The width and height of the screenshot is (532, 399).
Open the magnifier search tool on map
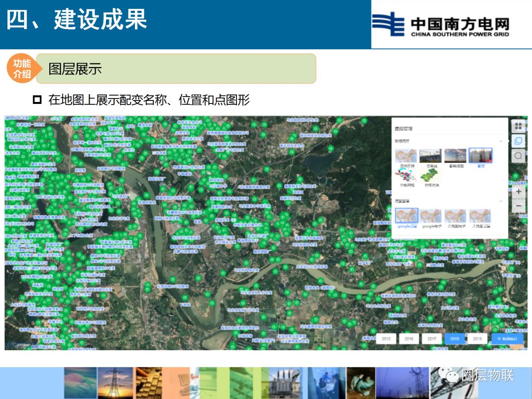pos(518,156)
